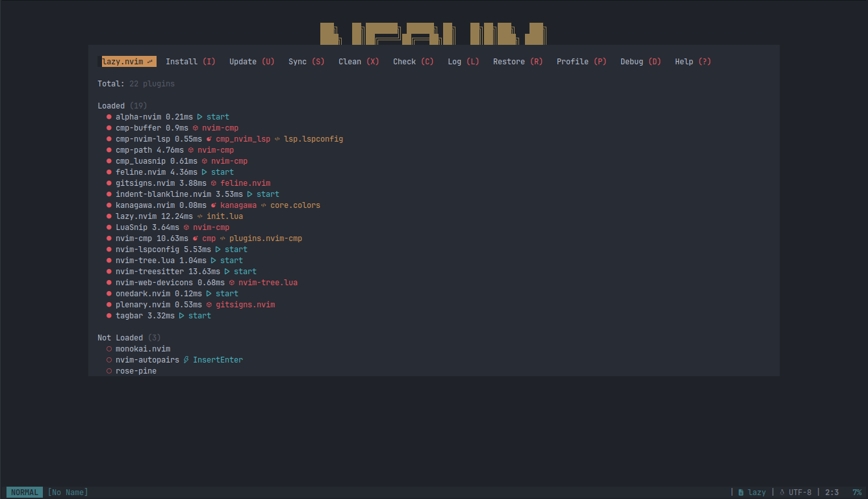Click the "InsertEnter" event text

coord(218,360)
